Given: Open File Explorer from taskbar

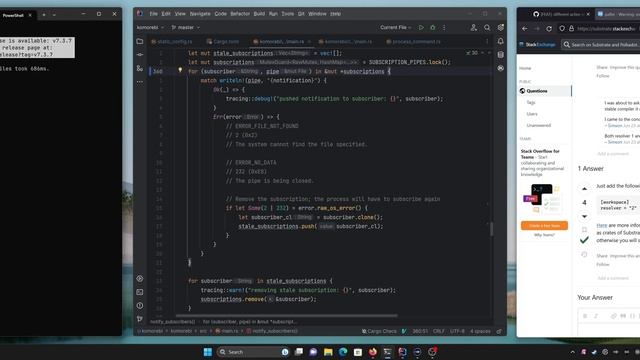Looking at the screenshot, I should [x=328, y=352].
